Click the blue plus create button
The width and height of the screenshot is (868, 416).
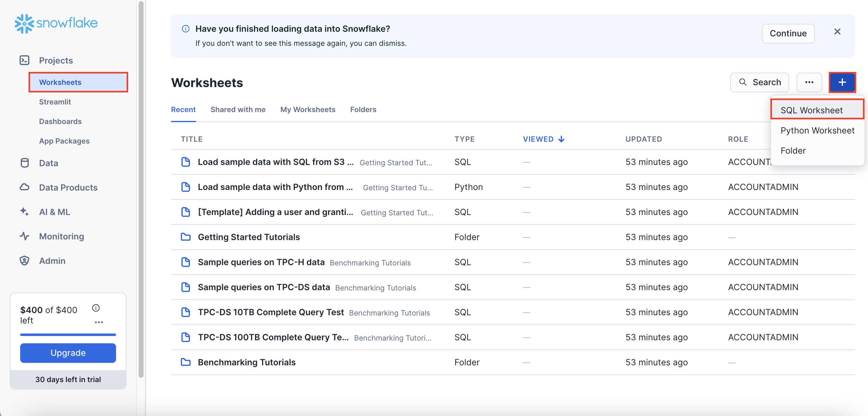click(842, 82)
